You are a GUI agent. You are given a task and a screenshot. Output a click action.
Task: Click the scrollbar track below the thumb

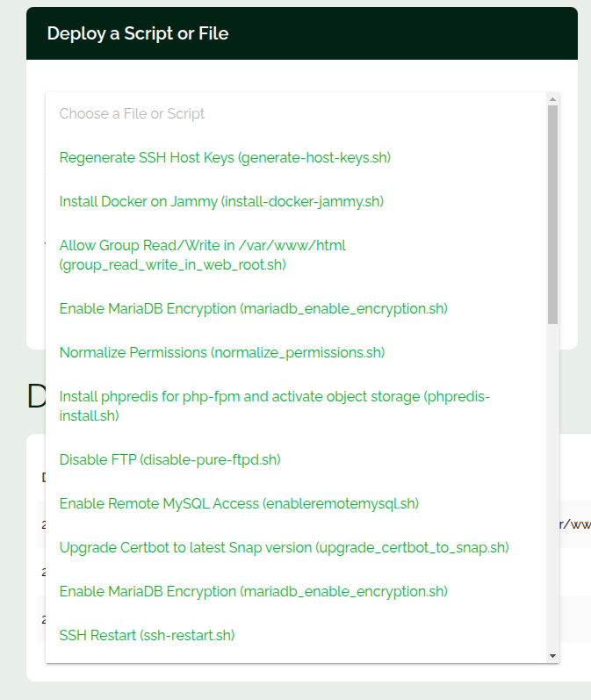point(552,483)
